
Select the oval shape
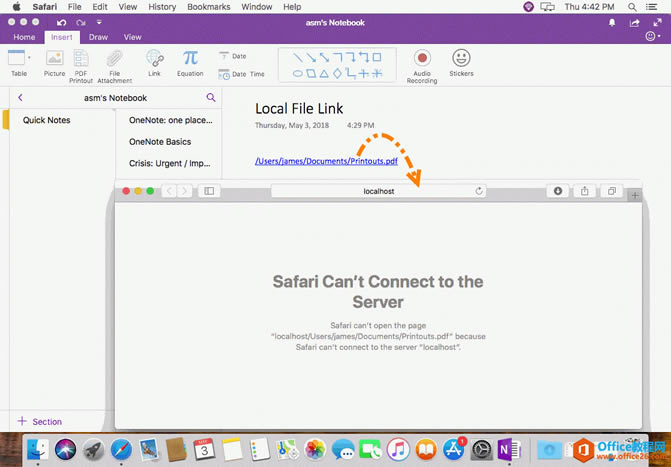pyautogui.click(x=298, y=74)
